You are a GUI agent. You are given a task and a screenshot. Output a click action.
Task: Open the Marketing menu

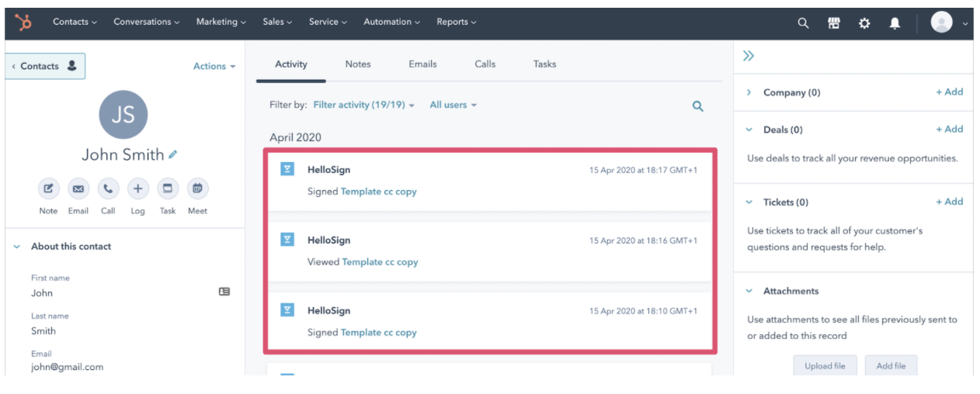point(221,22)
